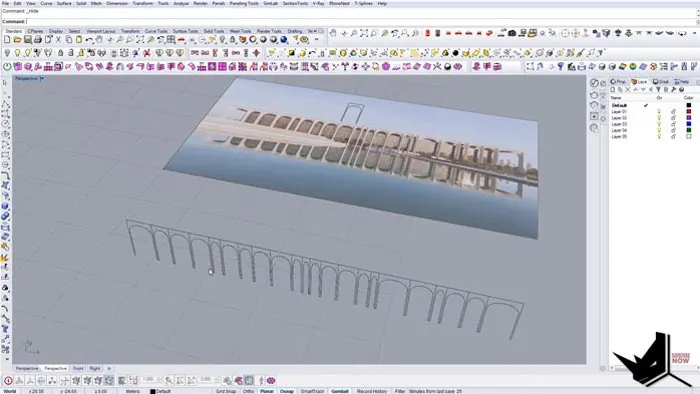Click the Copy icon in Standard toolbar
This screenshot has height=394, width=700.
pyautogui.click(x=69, y=40)
